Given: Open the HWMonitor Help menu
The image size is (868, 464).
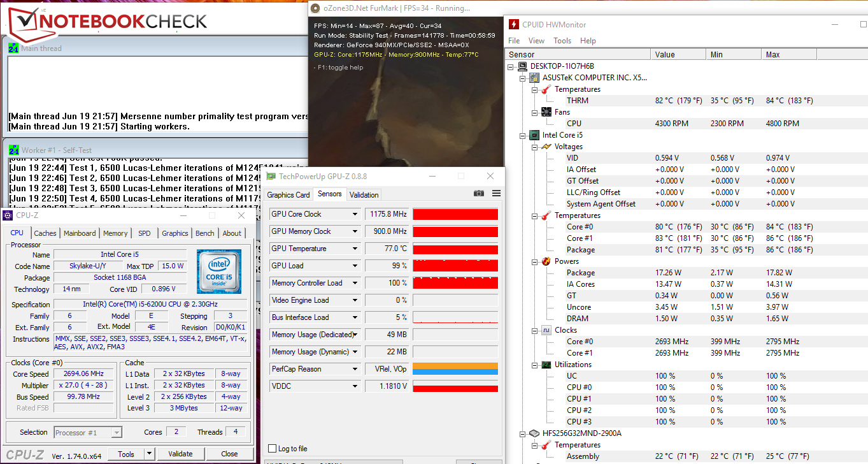Looking at the screenshot, I should 588,41.
